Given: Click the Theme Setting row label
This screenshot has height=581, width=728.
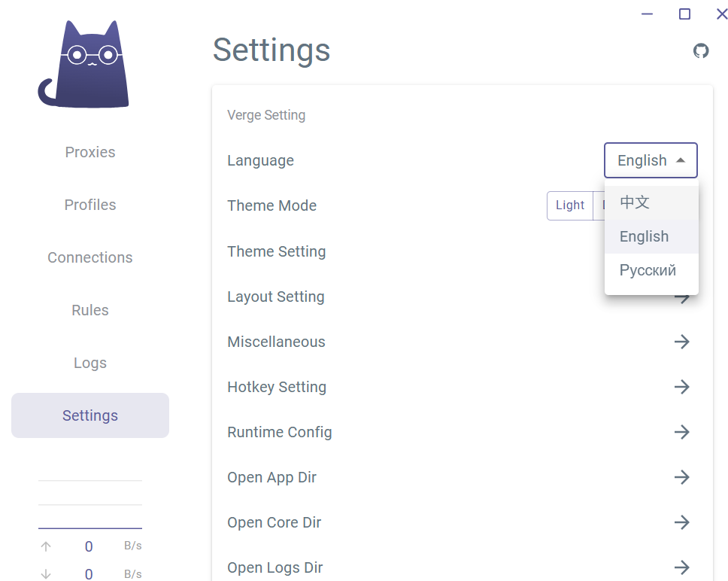Looking at the screenshot, I should pos(277,251).
